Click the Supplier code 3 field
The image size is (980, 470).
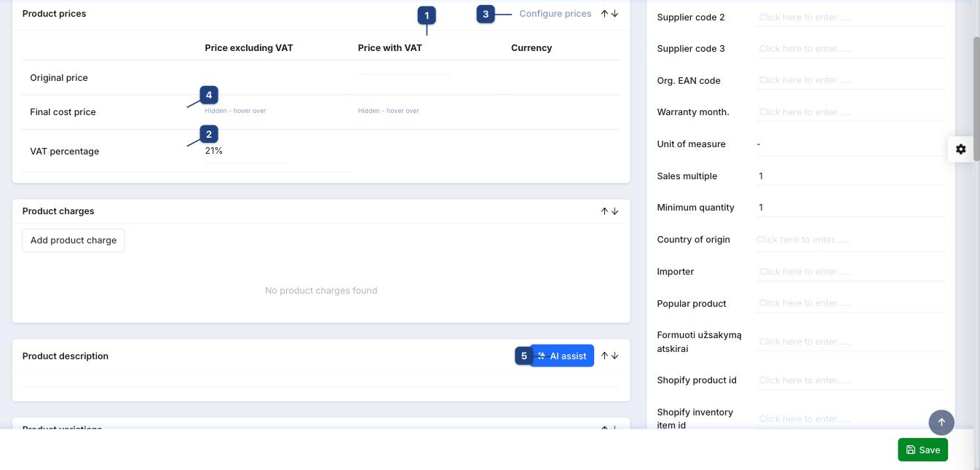point(850,49)
